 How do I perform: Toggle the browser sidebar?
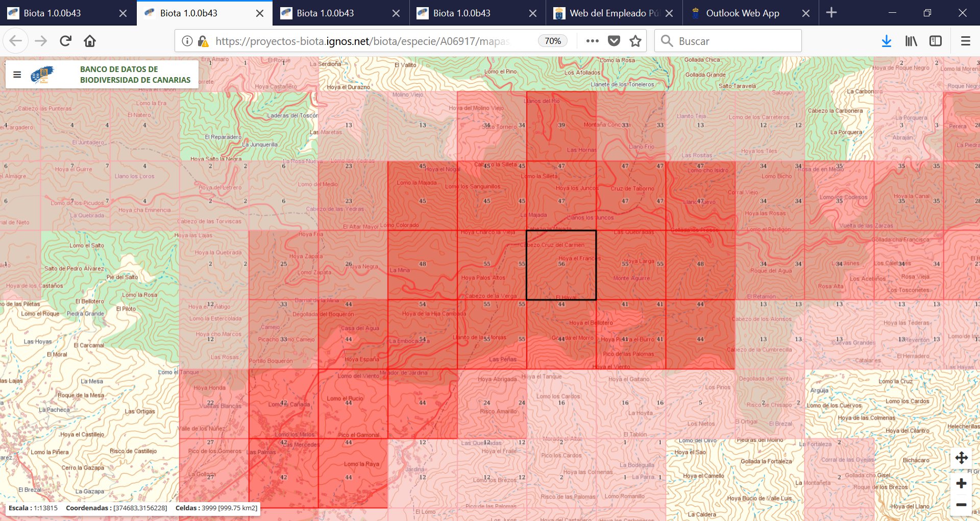(936, 41)
